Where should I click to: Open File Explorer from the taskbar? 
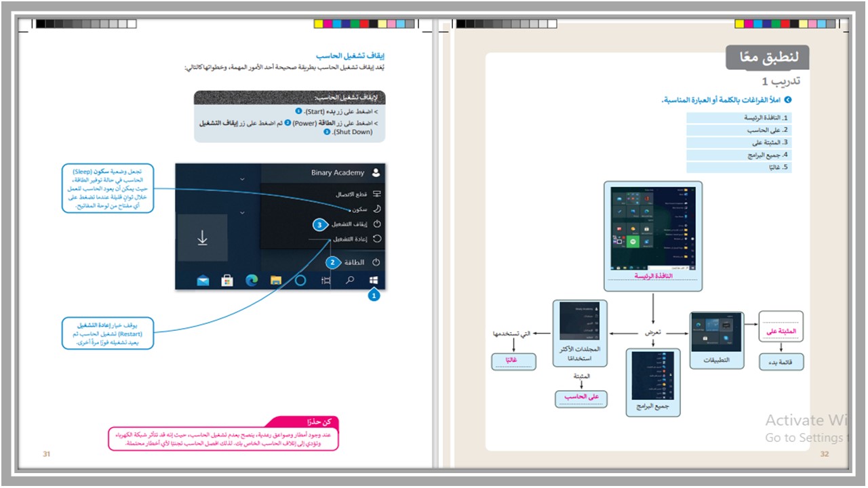276,280
